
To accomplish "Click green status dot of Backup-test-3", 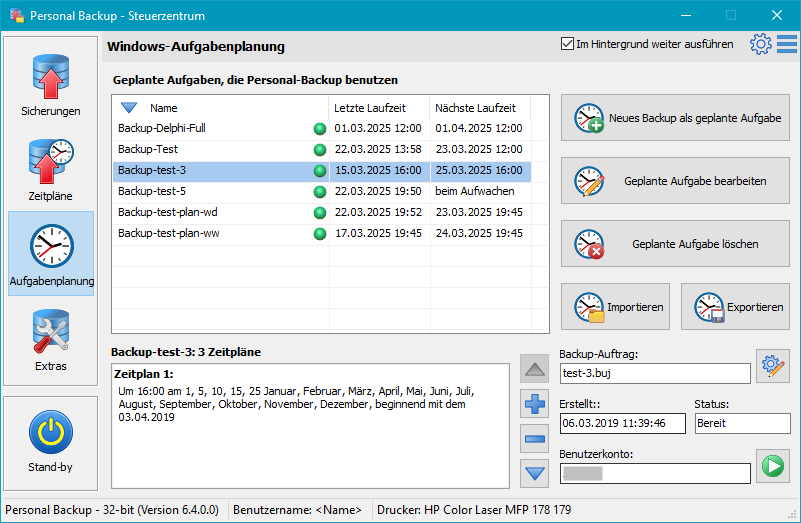I will 320,171.
